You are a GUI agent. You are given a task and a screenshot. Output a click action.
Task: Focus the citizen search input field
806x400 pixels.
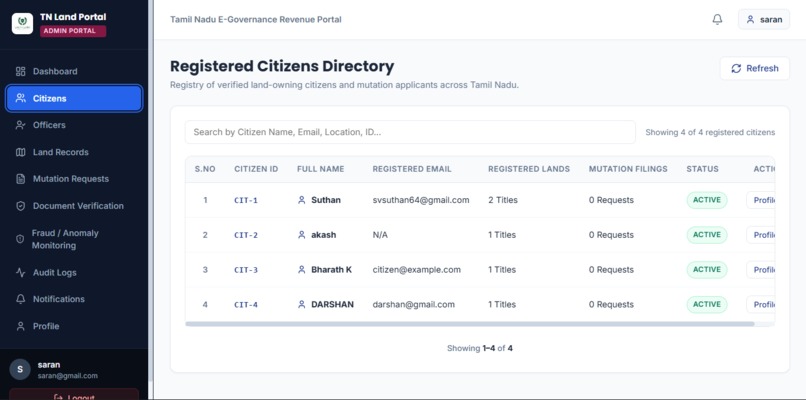[410, 132]
